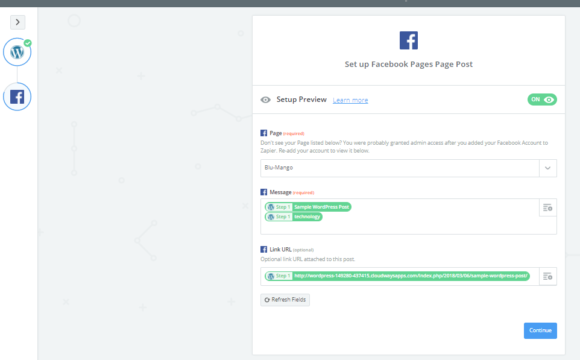Click the large Facebook logo above the title
This screenshot has width=580, height=360.
click(x=408, y=40)
